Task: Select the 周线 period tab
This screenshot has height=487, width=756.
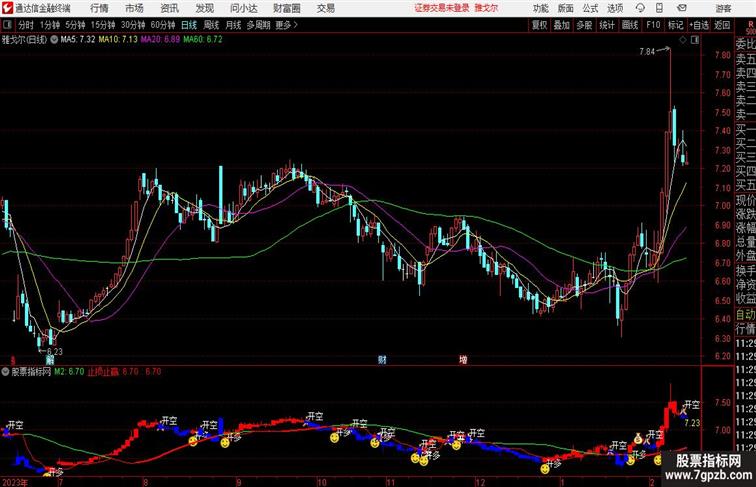Action: [211, 25]
